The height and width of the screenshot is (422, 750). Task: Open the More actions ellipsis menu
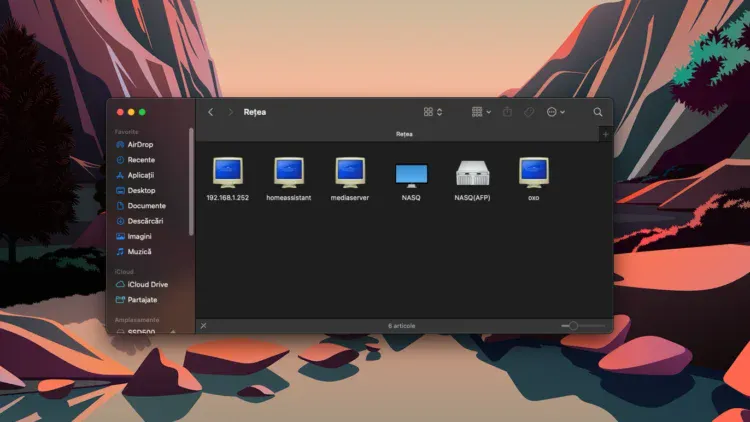click(x=555, y=112)
